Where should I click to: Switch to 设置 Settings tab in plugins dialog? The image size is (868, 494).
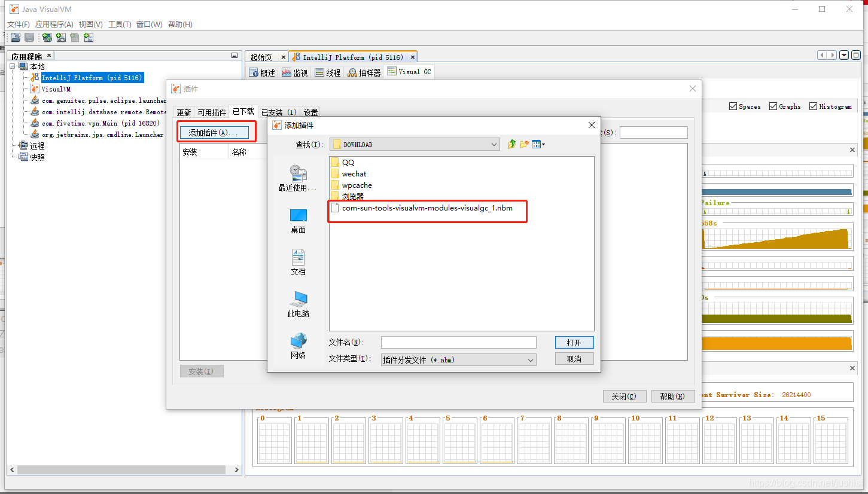[x=310, y=112]
